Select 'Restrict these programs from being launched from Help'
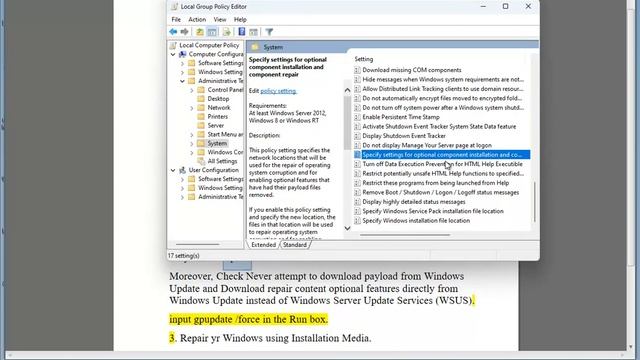The image size is (640, 360). (436, 183)
